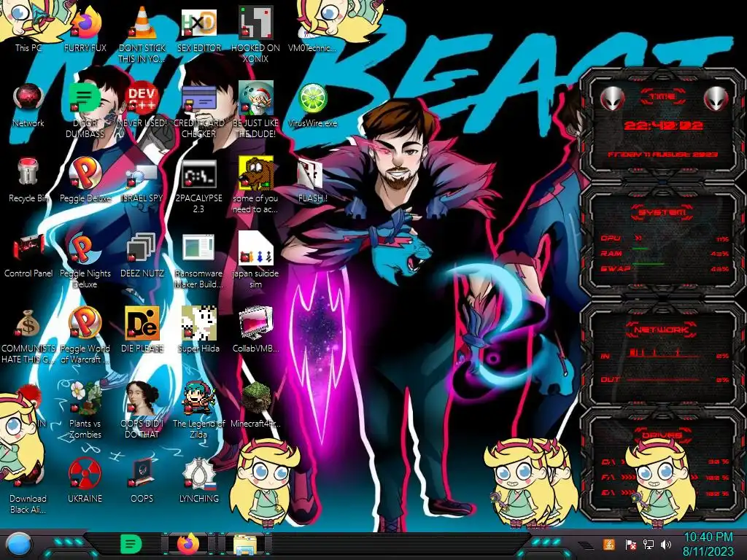Click the NETWORK widget header

click(x=662, y=330)
